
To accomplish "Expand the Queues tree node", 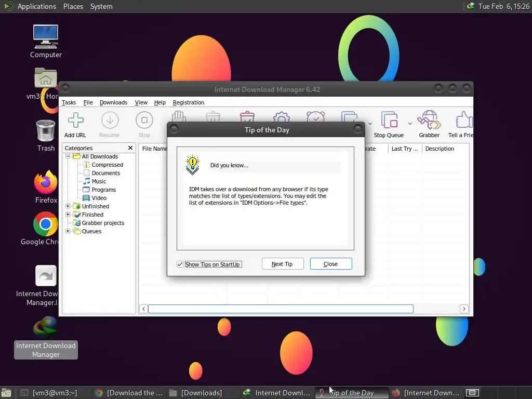I will coord(68,231).
